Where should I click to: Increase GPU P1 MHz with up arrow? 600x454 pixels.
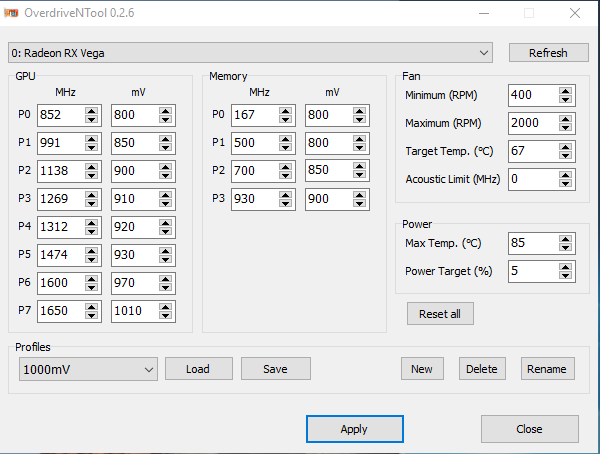pos(91,139)
